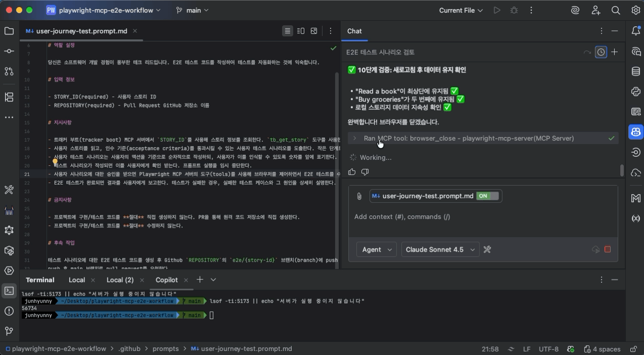Image resolution: width=644 pixels, height=355 pixels.
Task: Switch to the Copilot terminal tab
Action: pos(167,280)
